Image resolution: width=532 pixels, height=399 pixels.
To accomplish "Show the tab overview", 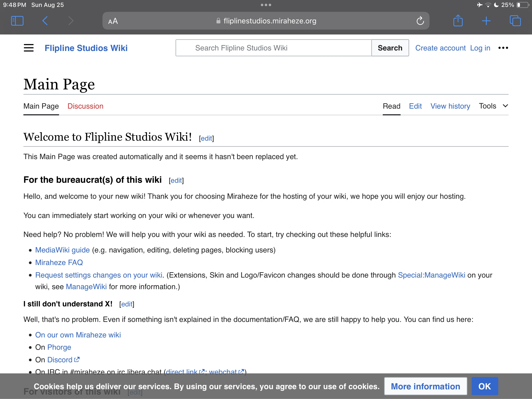I will pos(515,21).
